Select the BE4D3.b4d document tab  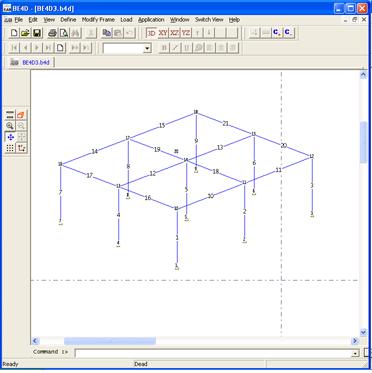(x=31, y=62)
